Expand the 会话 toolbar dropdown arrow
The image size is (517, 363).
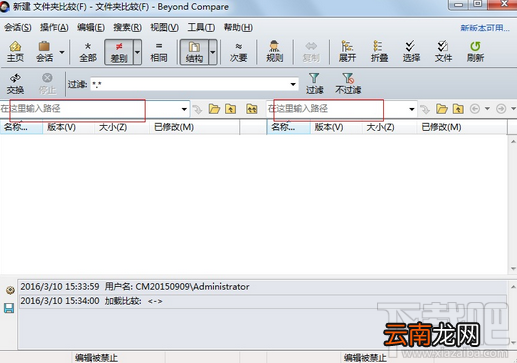coord(62,52)
